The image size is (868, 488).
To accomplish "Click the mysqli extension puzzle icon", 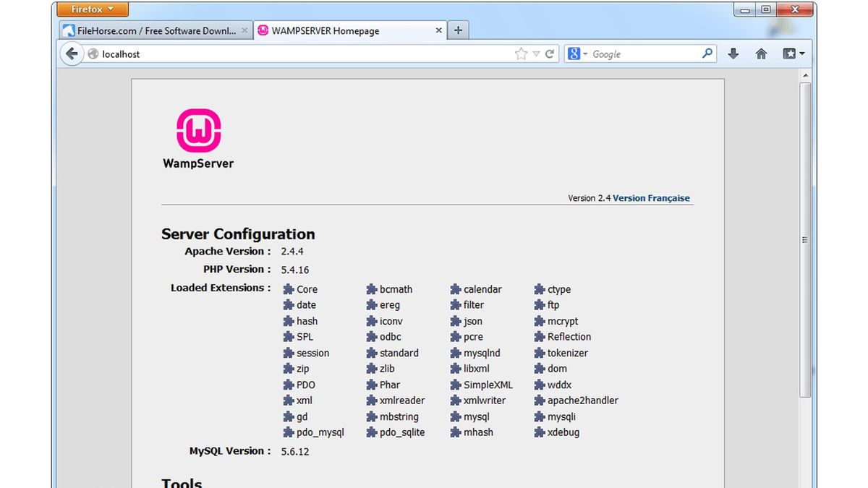I will 538,416.
